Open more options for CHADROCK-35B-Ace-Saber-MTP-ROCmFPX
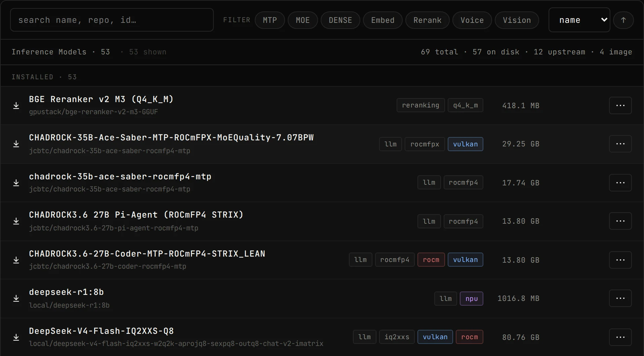 [620, 144]
